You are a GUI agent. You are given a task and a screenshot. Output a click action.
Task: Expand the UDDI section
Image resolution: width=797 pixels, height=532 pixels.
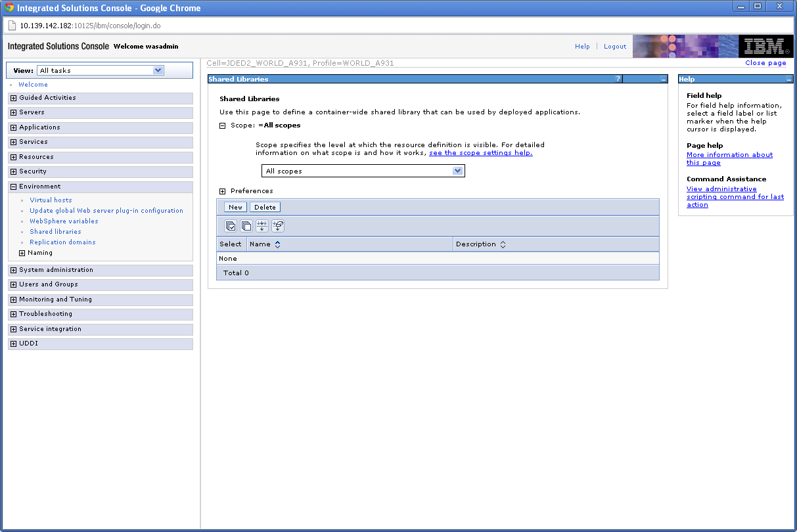tap(13, 344)
